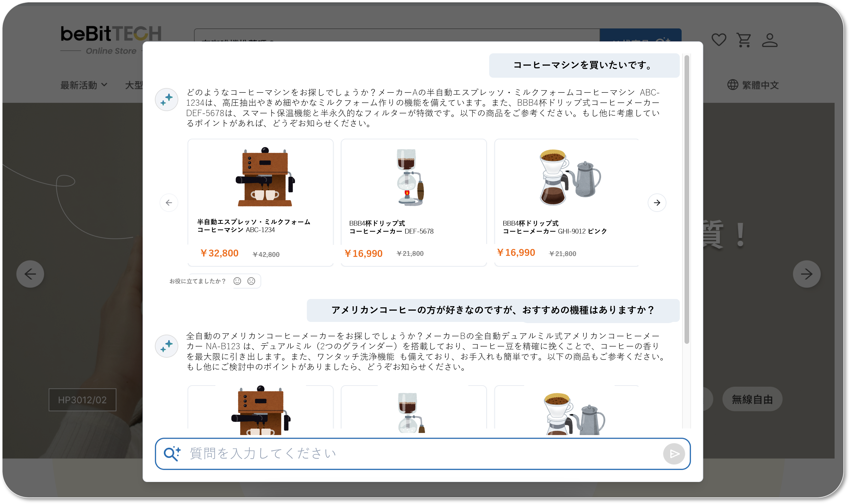The image size is (850, 504).
Task: Click the happy face feedback icon
Action: click(237, 281)
